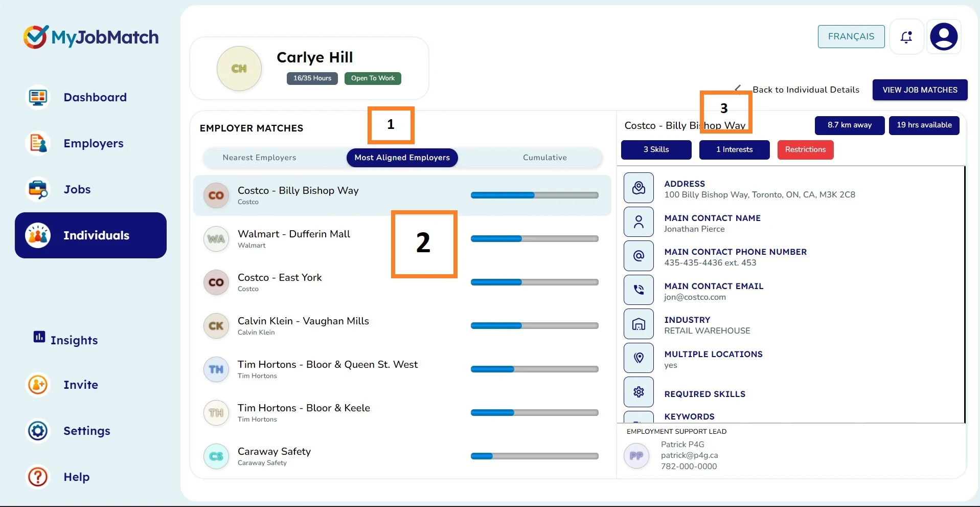This screenshot has height=507, width=980.
Task: Click phone number 435-435-4436 ext. 453
Action: tap(710, 263)
